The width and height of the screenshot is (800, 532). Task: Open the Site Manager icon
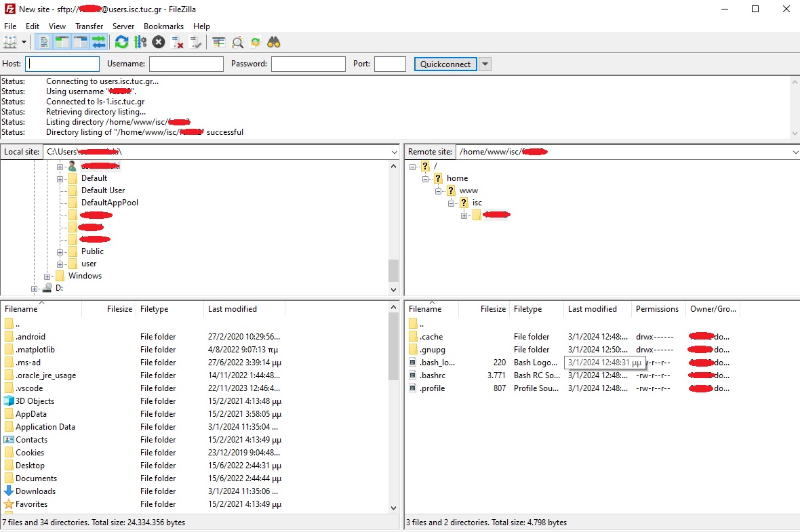[x=9, y=42]
